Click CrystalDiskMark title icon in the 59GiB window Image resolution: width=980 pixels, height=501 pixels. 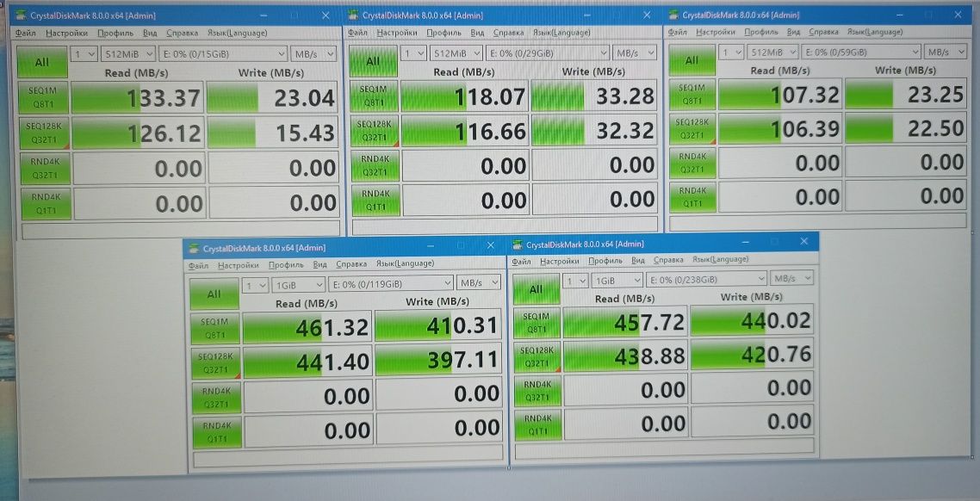pyautogui.click(x=673, y=15)
